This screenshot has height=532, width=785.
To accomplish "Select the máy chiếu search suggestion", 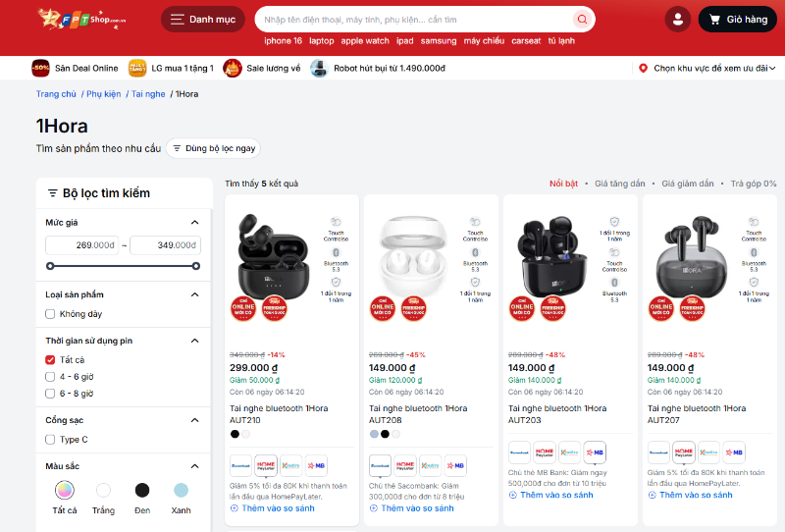I will pos(484,41).
